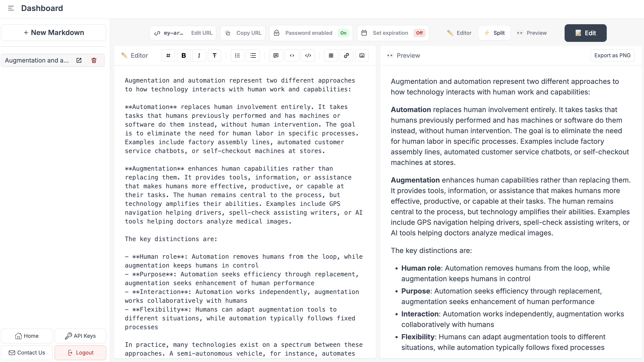This screenshot has height=362, width=644.
Task: Create a New Markdown document
Action: click(54, 32)
